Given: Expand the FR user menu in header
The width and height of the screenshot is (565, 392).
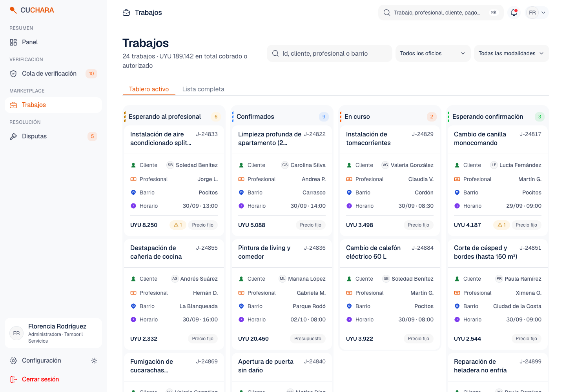Looking at the screenshot, I should point(537,13).
